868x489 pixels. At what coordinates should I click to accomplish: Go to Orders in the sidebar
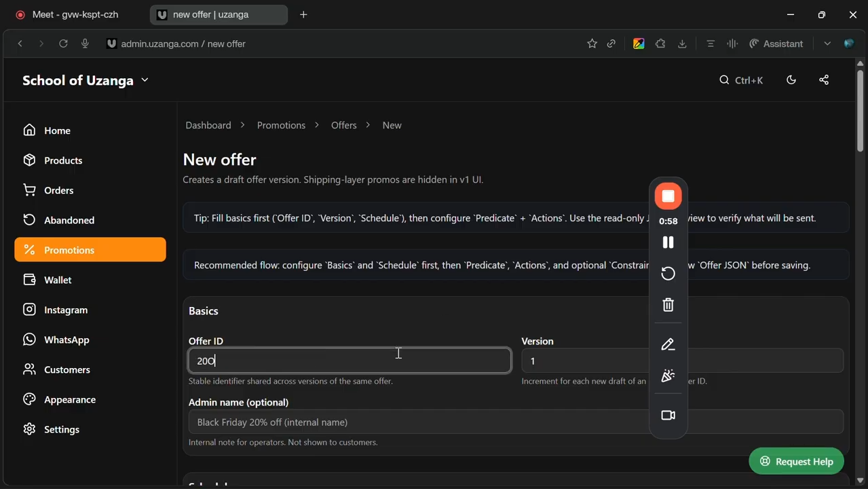[x=90, y=190]
